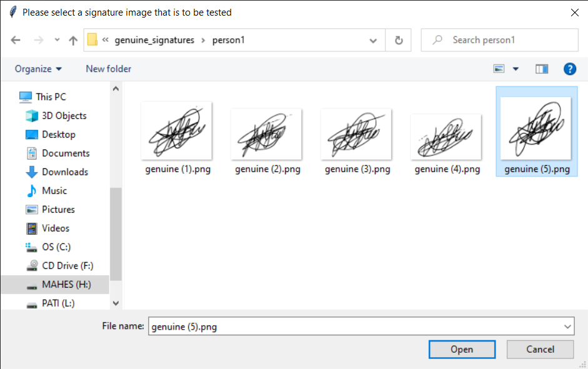Click the folder icon in address bar

pos(92,39)
